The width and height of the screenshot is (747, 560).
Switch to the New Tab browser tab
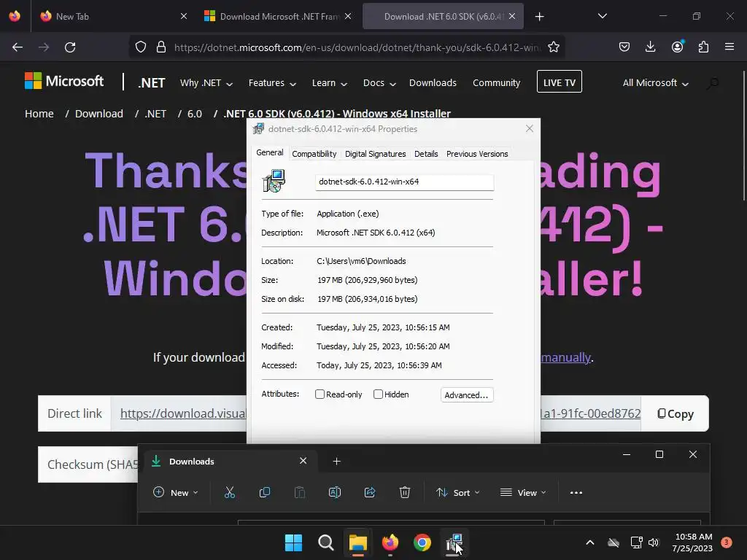click(x=113, y=17)
